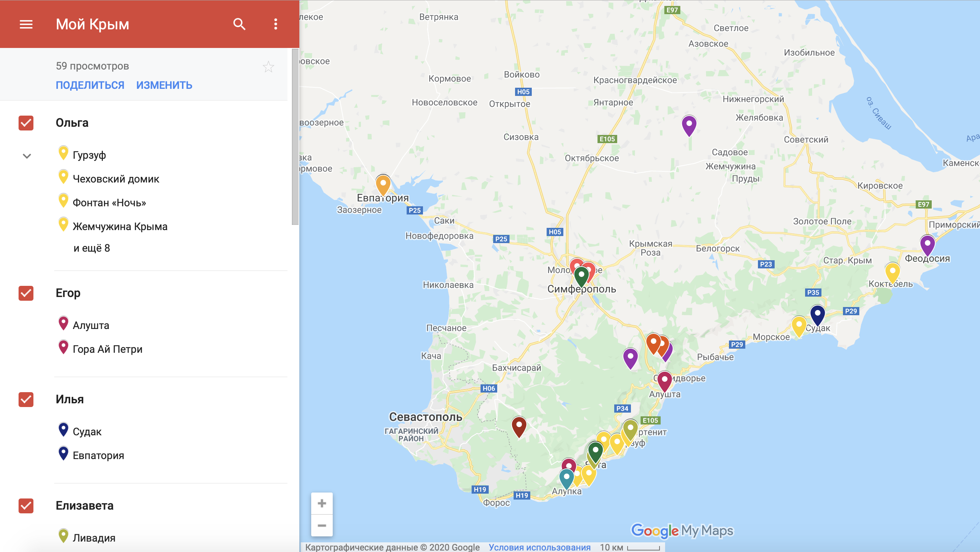Click orange marker pin at Евпатория

tap(383, 185)
